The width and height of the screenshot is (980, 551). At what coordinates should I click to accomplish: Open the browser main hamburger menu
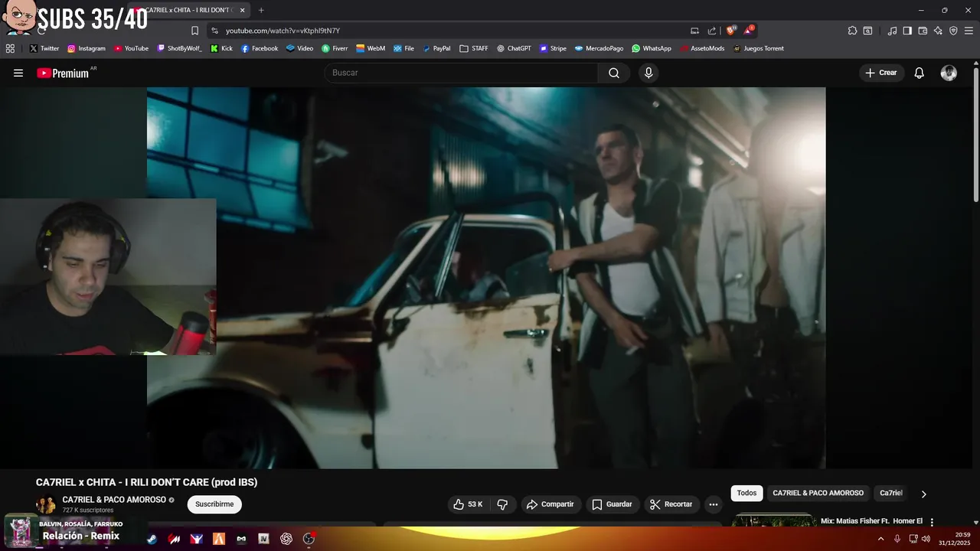point(969,31)
